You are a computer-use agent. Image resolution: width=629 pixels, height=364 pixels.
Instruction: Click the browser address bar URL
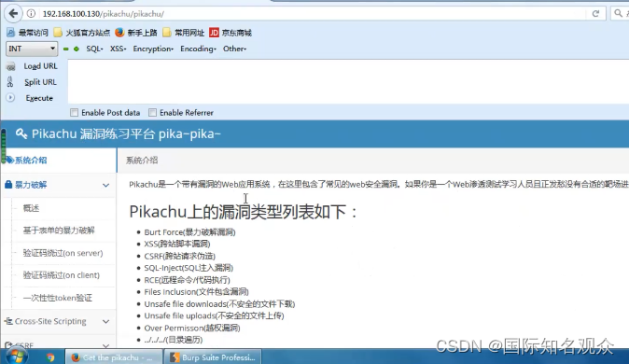click(103, 14)
